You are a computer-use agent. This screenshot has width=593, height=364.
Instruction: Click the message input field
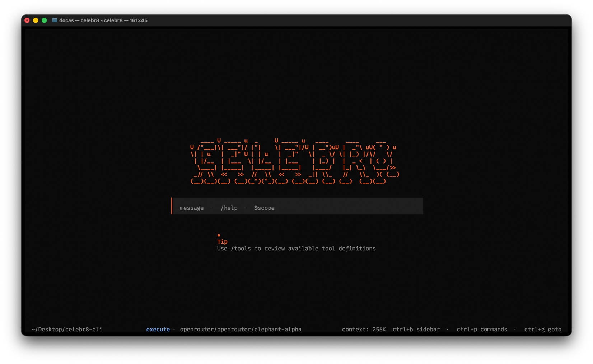point(297,206)
